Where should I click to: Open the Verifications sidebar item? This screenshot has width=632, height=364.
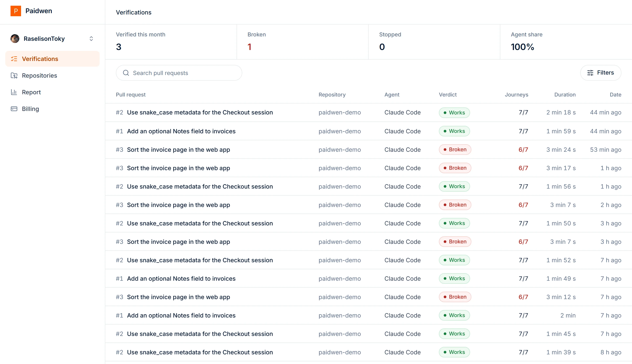(x=52, y=59)
